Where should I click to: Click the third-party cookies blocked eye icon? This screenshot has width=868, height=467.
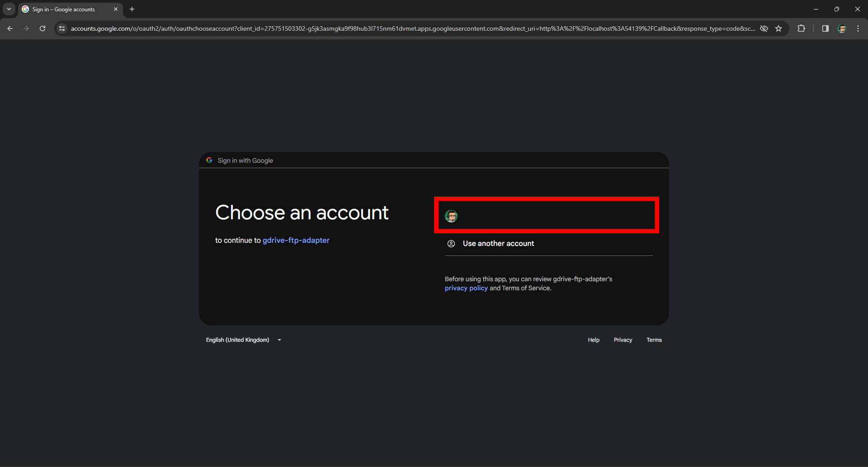click(764, 28)
